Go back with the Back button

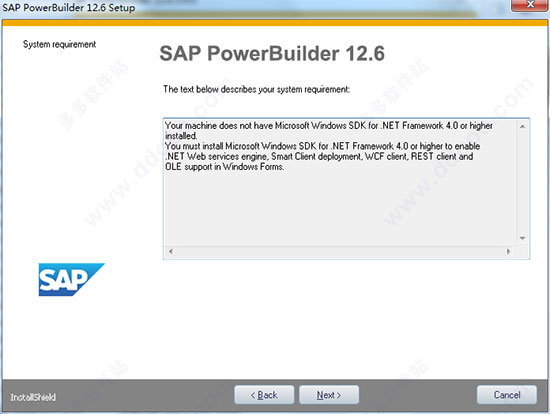[x=264, y=395]
